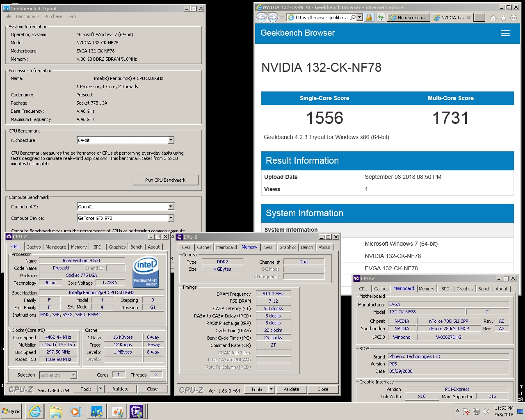Open the Start (Пуск) menu
Screen dimensions: 525x420
[x=11, y=411]
